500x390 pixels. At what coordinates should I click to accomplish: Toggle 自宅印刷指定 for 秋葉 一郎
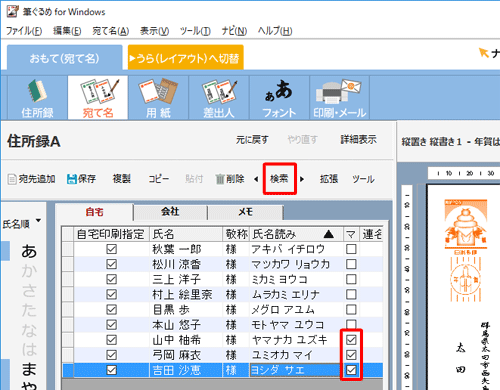coord(112,249)
